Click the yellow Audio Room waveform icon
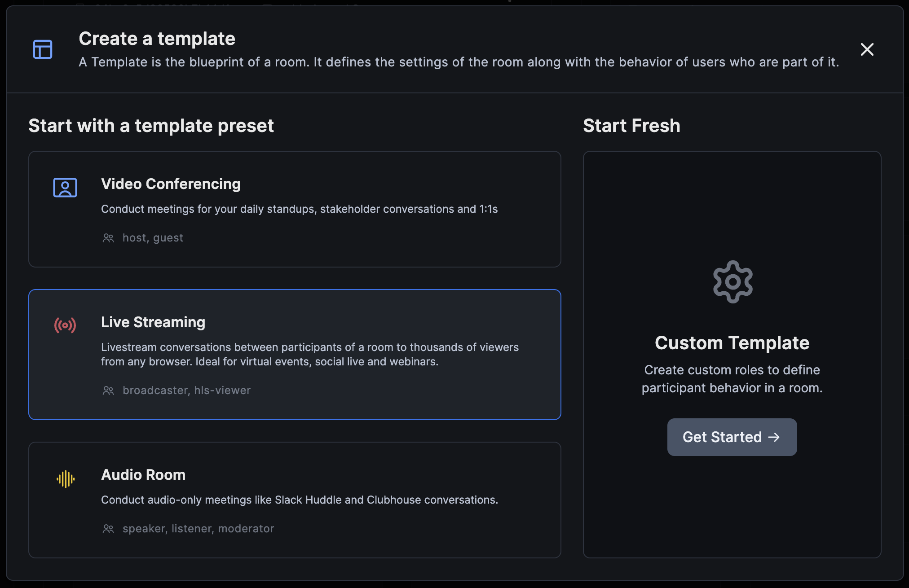909x588 pixels. pyautogui.click(x=66, y=479)
